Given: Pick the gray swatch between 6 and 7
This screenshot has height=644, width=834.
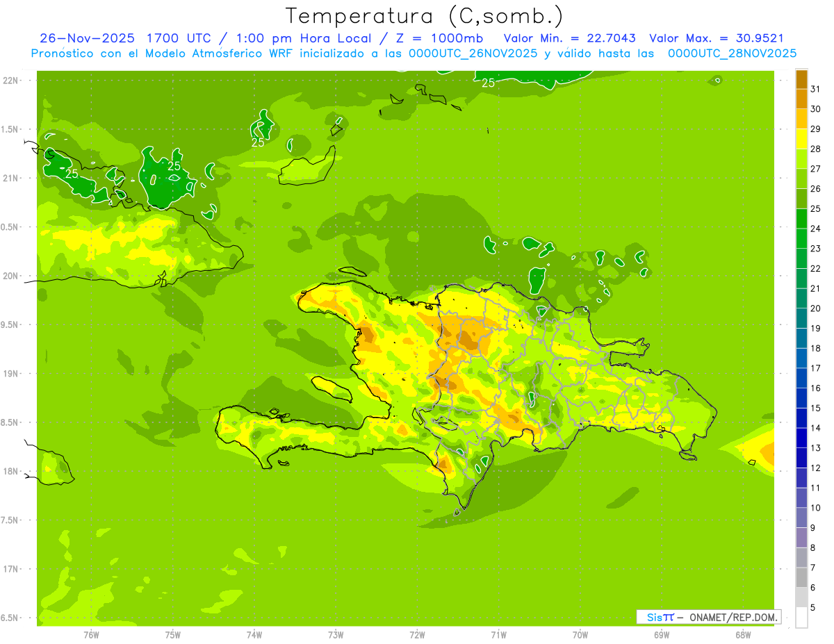Looking at the screenshot, I should (801, 577).
